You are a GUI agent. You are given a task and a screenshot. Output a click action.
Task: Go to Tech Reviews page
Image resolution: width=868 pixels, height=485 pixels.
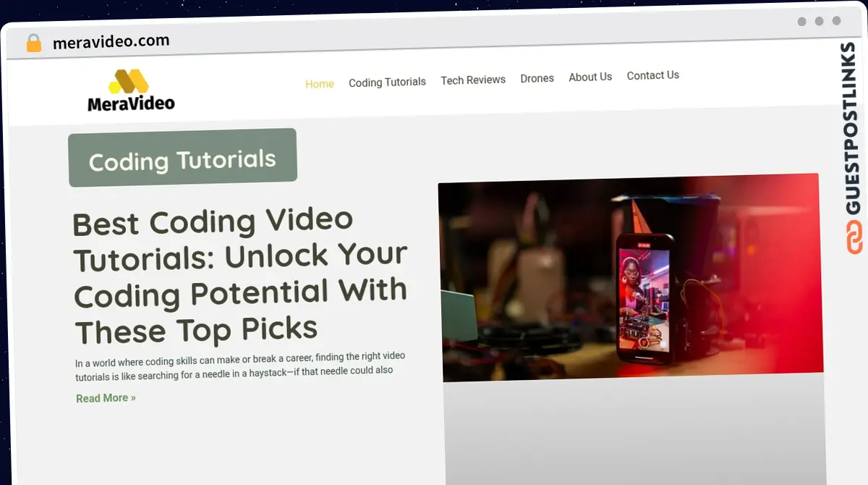(473, 80)
